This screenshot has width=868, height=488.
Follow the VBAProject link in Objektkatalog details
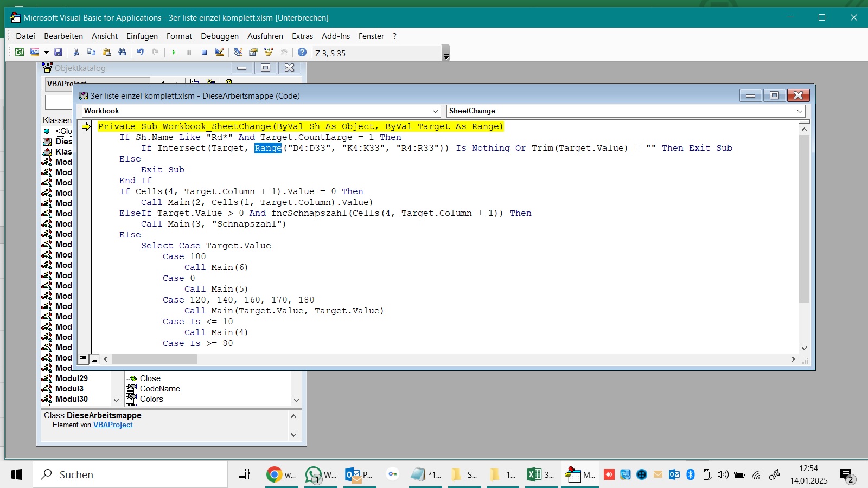[x=113, y=425]
